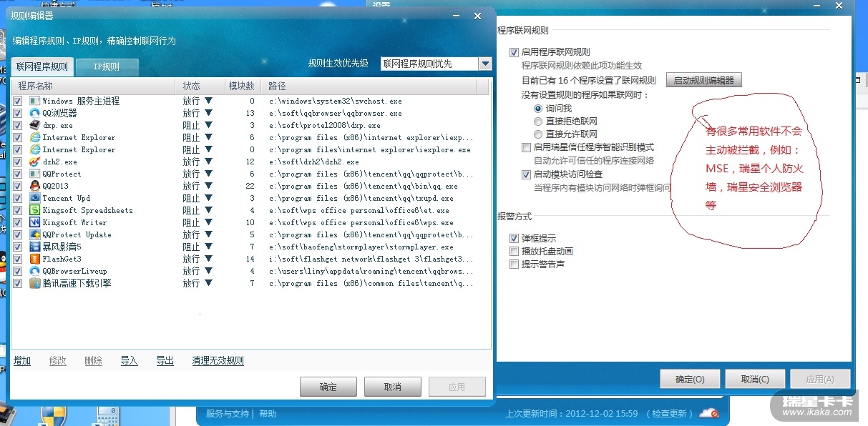868x426 pixels.
Task: Sort by 程序名称 column header
Action: (x=93, y=86)
